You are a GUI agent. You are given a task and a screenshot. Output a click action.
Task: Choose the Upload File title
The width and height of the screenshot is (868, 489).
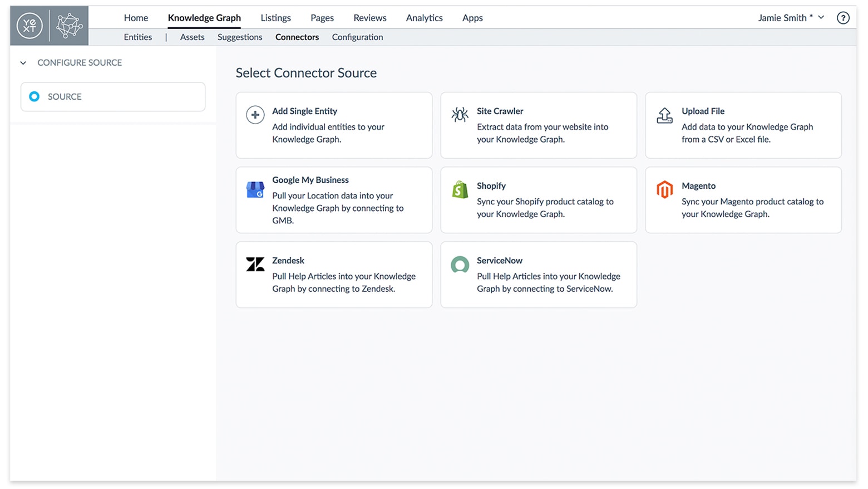click(703, 111)
